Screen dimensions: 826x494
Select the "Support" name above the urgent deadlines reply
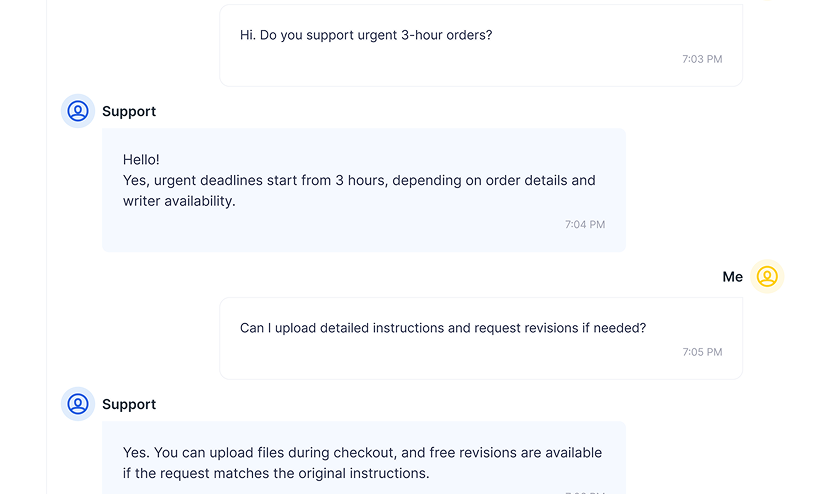[x=129, y=111]
